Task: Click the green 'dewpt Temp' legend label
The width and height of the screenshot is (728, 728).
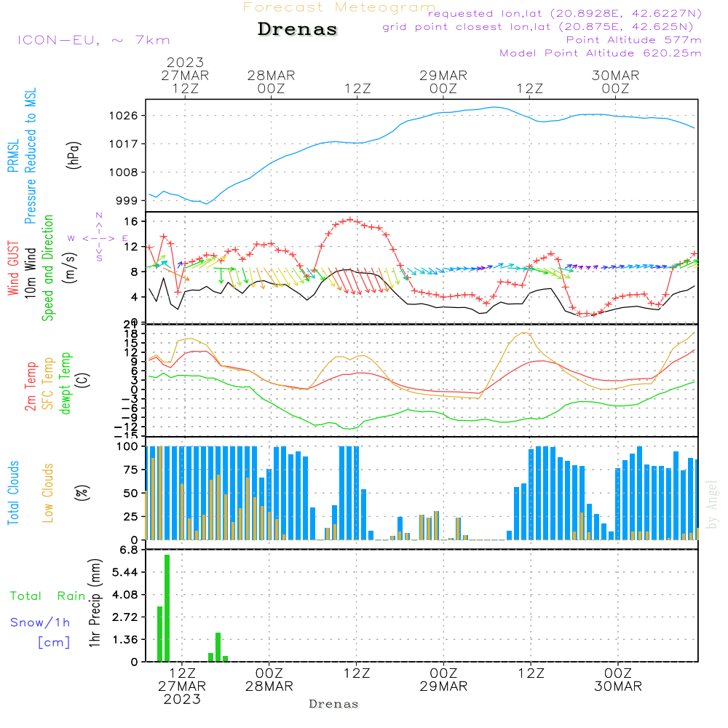Action: 65,383
